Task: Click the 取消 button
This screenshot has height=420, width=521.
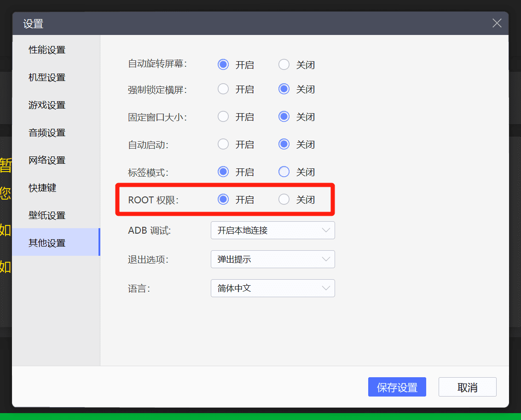Action: coord(467,387)
